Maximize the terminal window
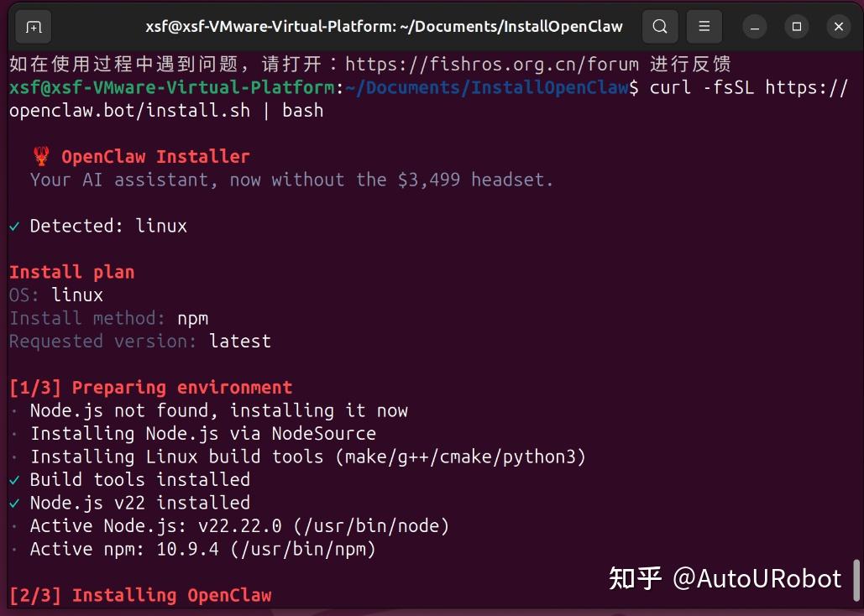Screen dimensions: 864x616 click(797, 27)
